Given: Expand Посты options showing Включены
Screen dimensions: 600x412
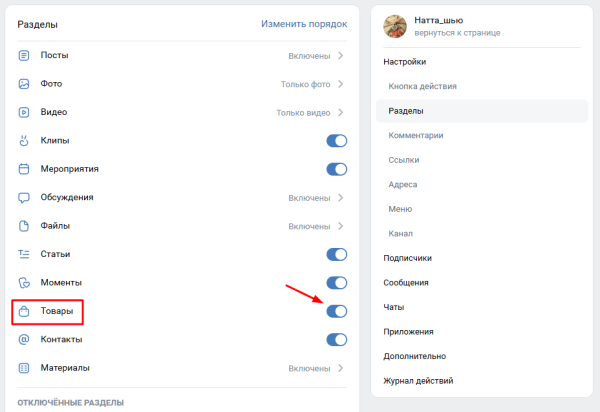Looking at the screenshot, I should pos(316,56).
